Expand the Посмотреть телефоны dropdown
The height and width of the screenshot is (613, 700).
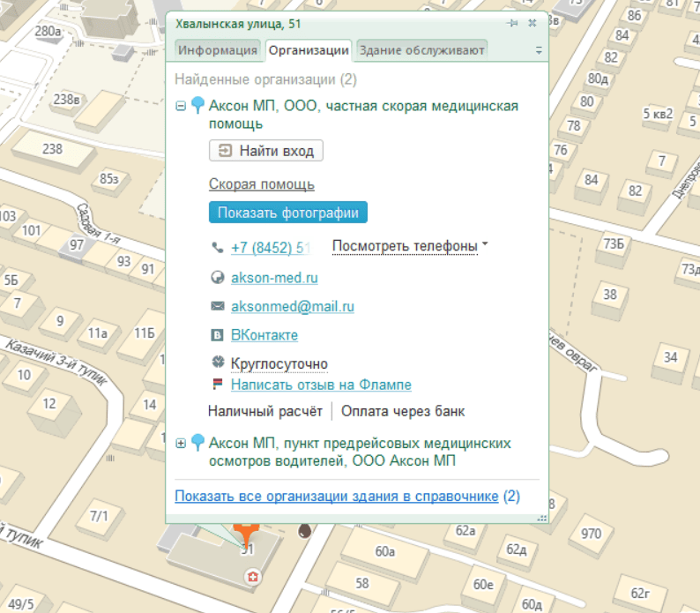point(410,246)
